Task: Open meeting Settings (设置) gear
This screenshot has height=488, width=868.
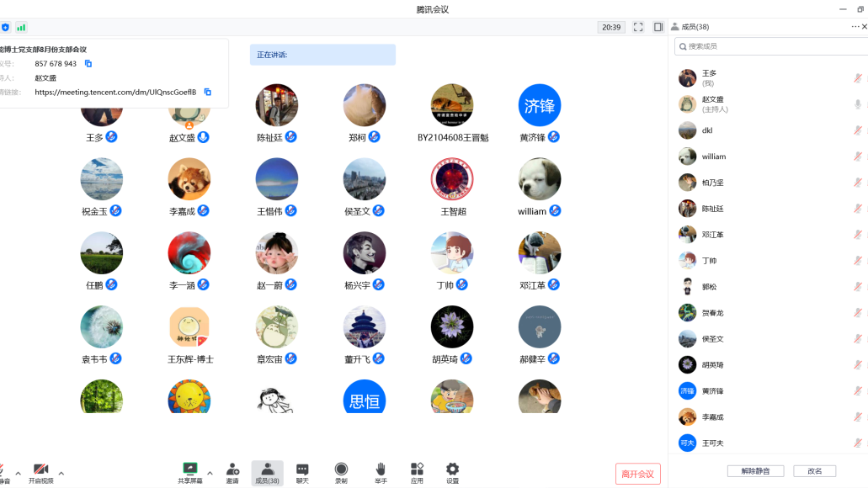Action: coord(452,473)
